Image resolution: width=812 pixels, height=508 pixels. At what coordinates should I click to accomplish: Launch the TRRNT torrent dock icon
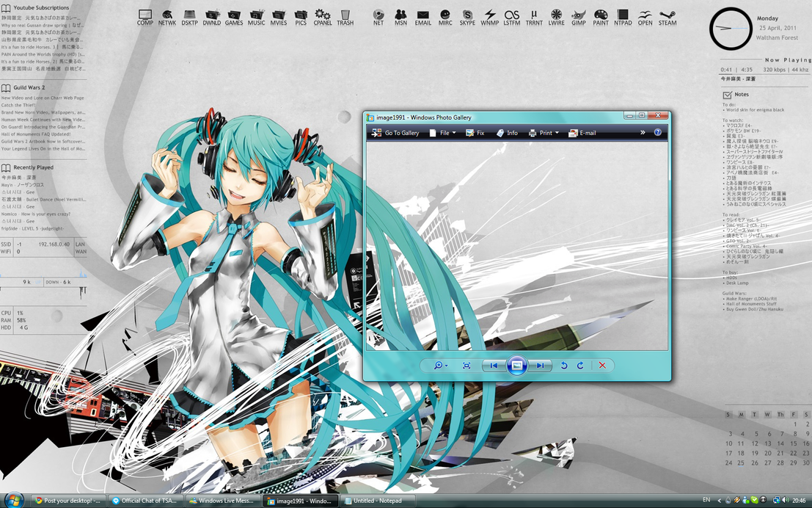point(534,17)
